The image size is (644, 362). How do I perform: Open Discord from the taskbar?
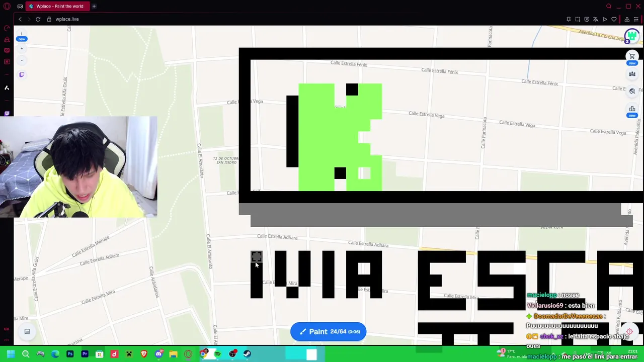pos(158,354)
